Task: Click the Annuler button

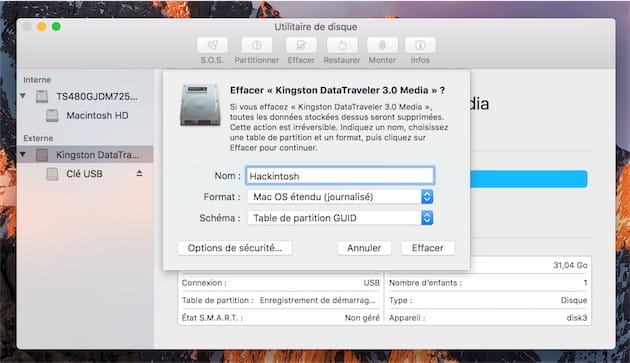Action: point(364,248)
